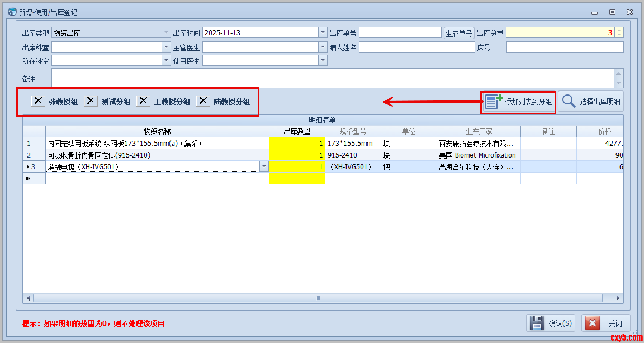
Task: Remove the 测试分组 group via its X
Action: (91, 101)
